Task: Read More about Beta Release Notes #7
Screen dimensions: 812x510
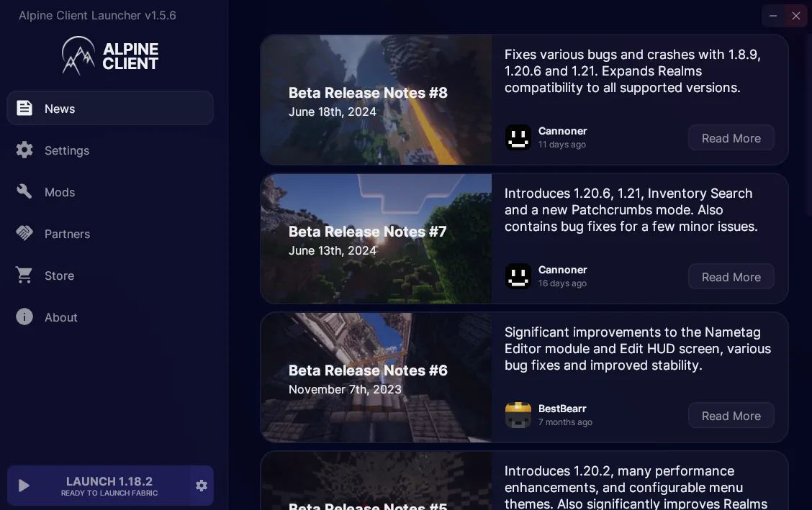Action: (731, 277)
